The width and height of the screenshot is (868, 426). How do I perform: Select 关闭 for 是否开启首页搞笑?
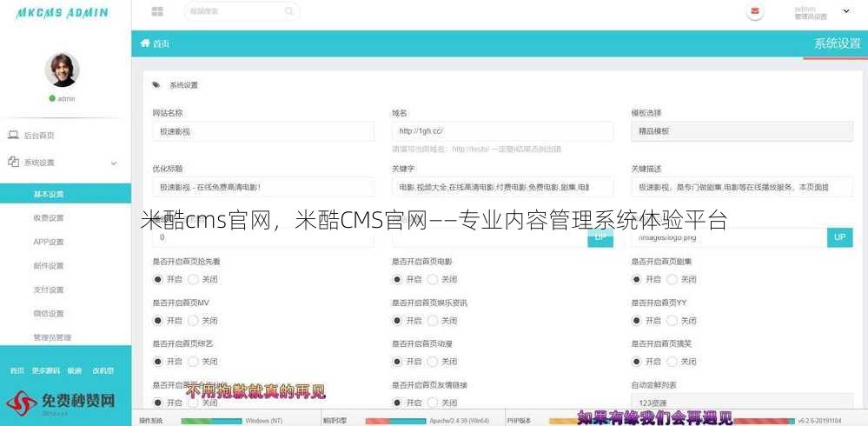tap(672, 361)
